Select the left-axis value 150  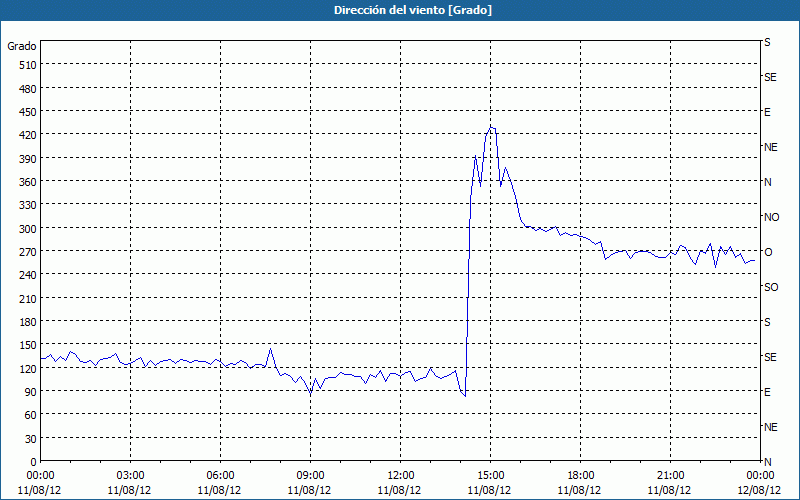[28, 345]
